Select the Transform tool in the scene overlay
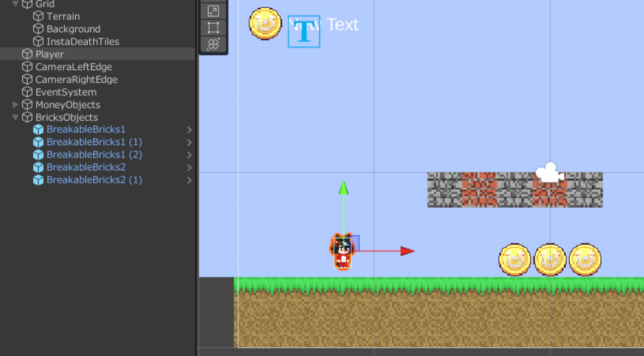The image size is (644, 356). pyautogui.click(x=213, y=45)
